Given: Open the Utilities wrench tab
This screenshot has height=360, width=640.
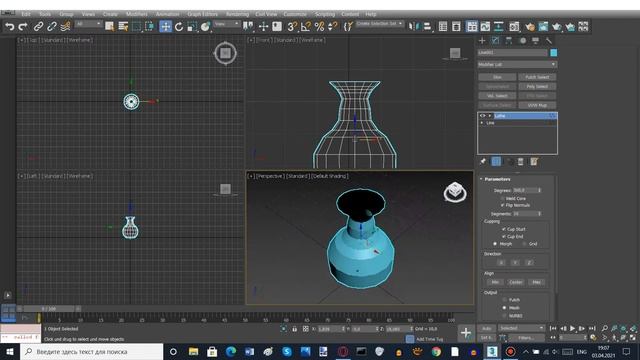Looking at the screenshot, I should click(549, 40).
